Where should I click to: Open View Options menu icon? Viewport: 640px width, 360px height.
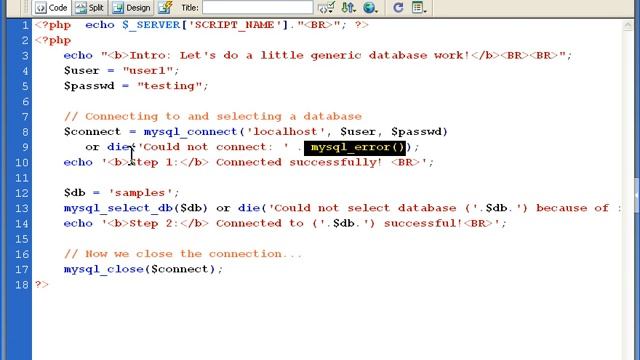[x=419, y=7]
